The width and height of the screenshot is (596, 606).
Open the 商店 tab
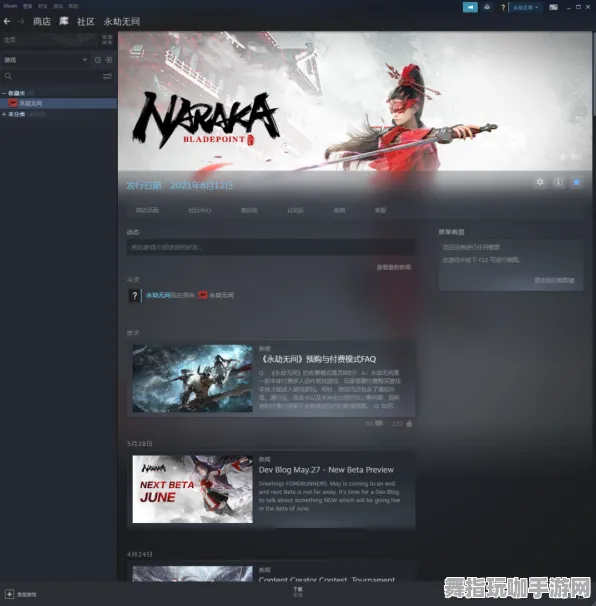(x=41, y=22)
